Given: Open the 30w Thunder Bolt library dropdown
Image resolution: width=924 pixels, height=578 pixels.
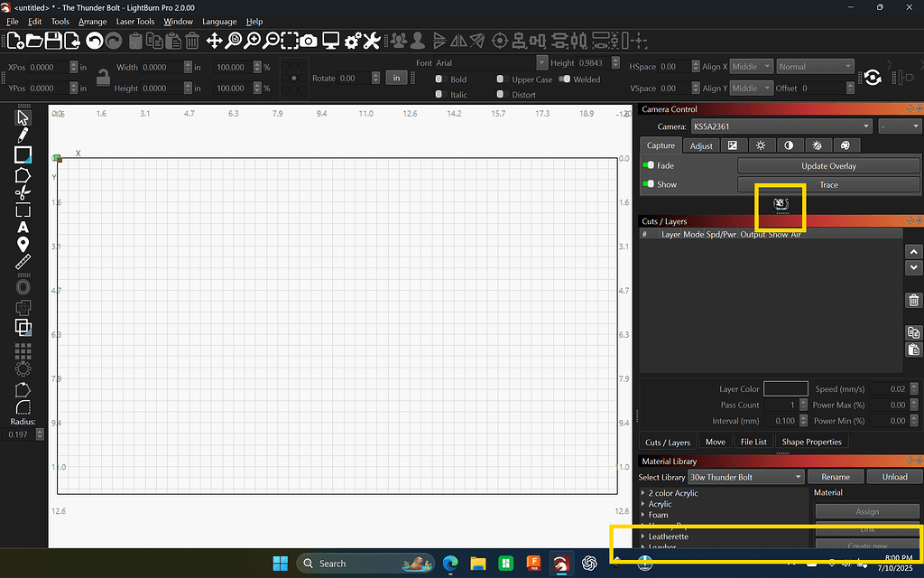Looking at the screenshot, I should point(745,477).
